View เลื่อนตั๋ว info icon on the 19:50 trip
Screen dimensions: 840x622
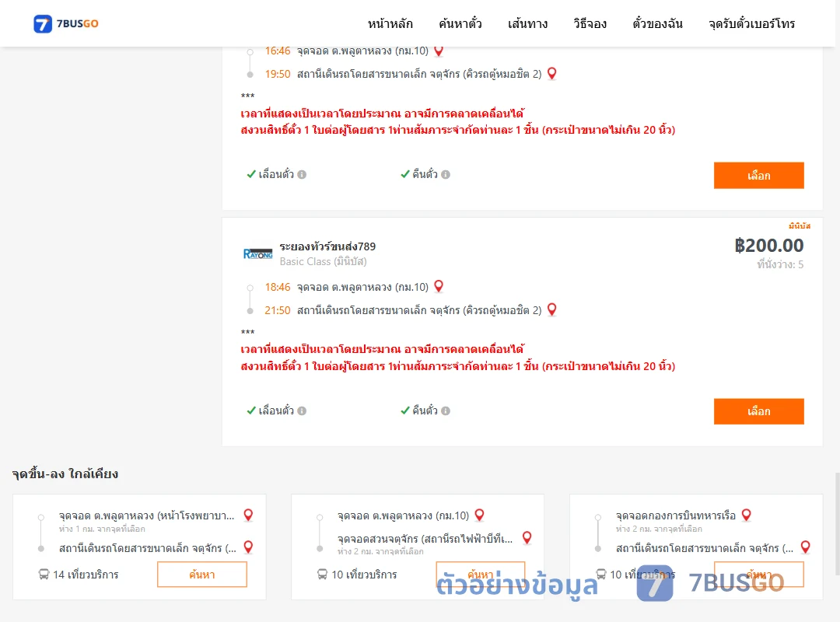click(302, 175)
